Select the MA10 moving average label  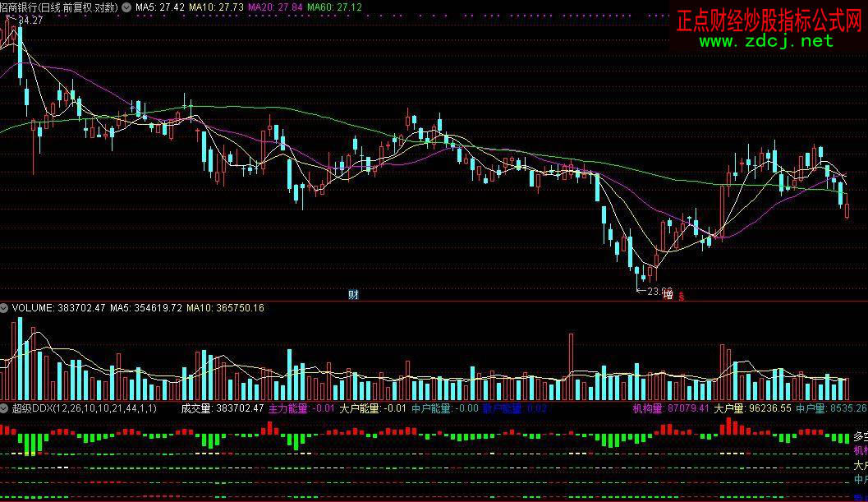coord(214,7)
